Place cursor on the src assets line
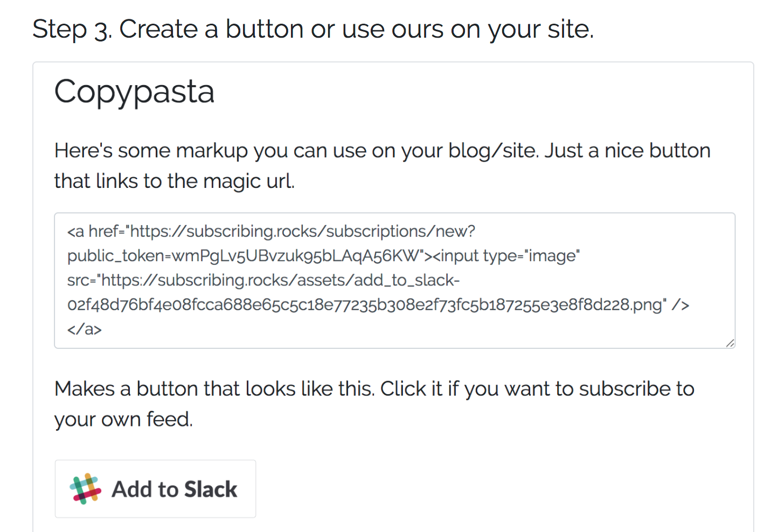Image resolution: width=778 pixels, height=532 pixels. pos(263,280)
